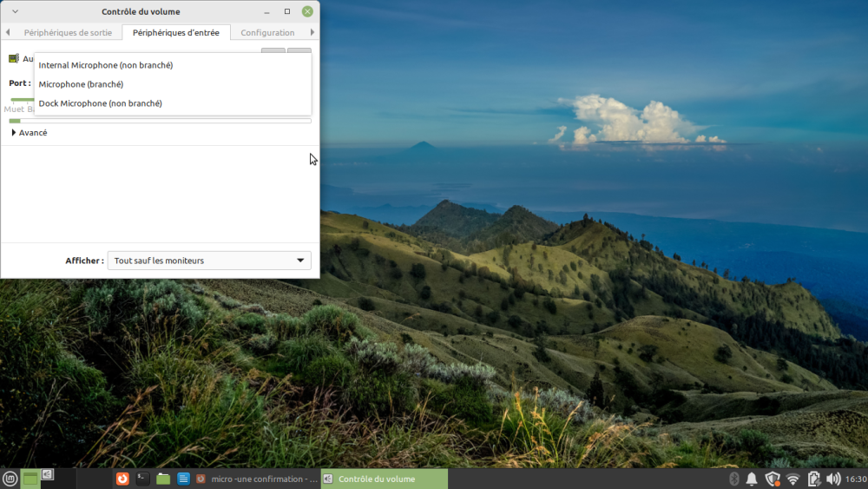Open the Wi-Fi network tray icon

[x=792, y=479]
